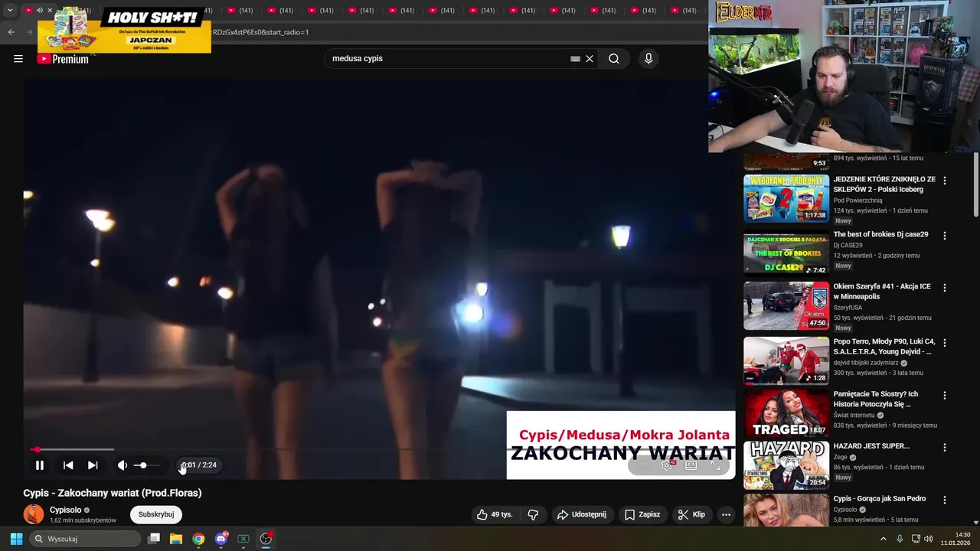
Task: Subscribe with the Subskrybuj button
Action: point(156,515)
